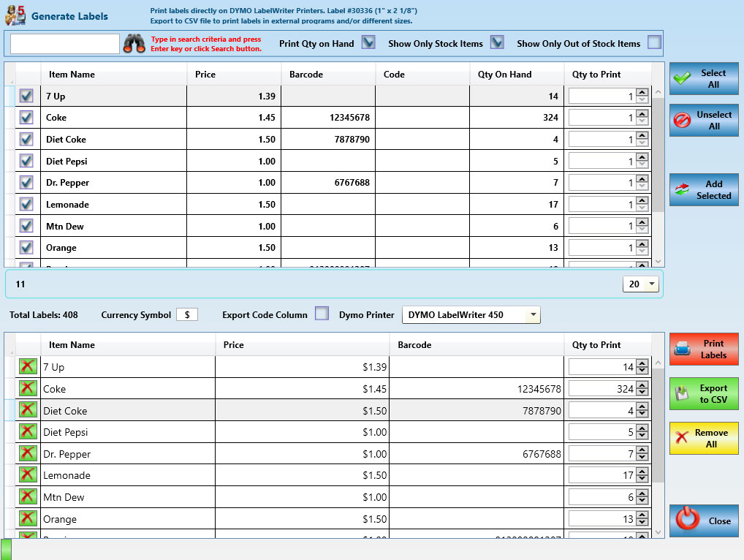This screenshot has height=560, width=744.
Task: Select the Total Labels: 408 text
Action: (44, 314)
